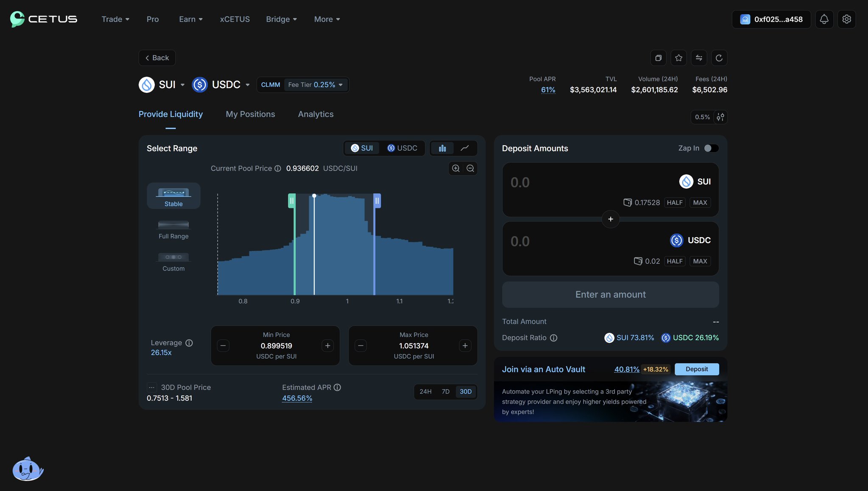
Task: Click the Auto Vault Deposit button
Action: coord(696,369)
